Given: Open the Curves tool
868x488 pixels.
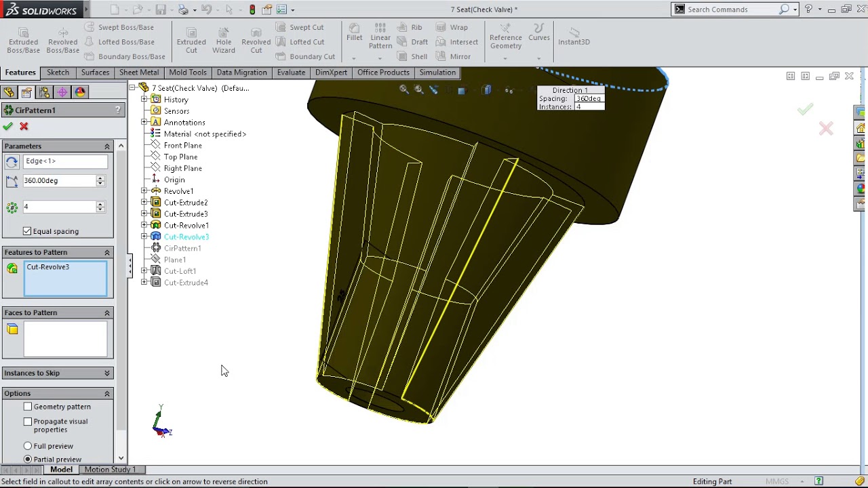Looking at the screenshot, I should pos(539,33).
